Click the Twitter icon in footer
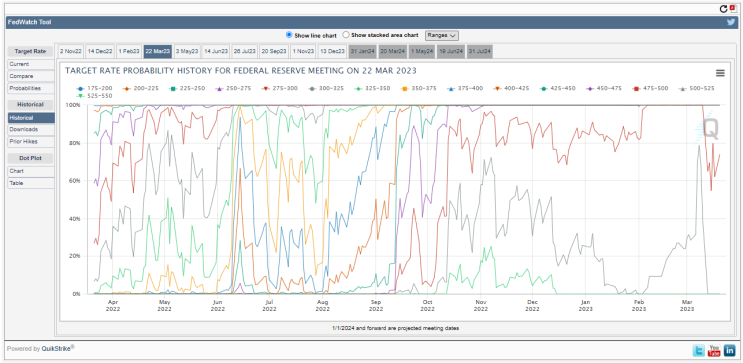 point(699,351)
